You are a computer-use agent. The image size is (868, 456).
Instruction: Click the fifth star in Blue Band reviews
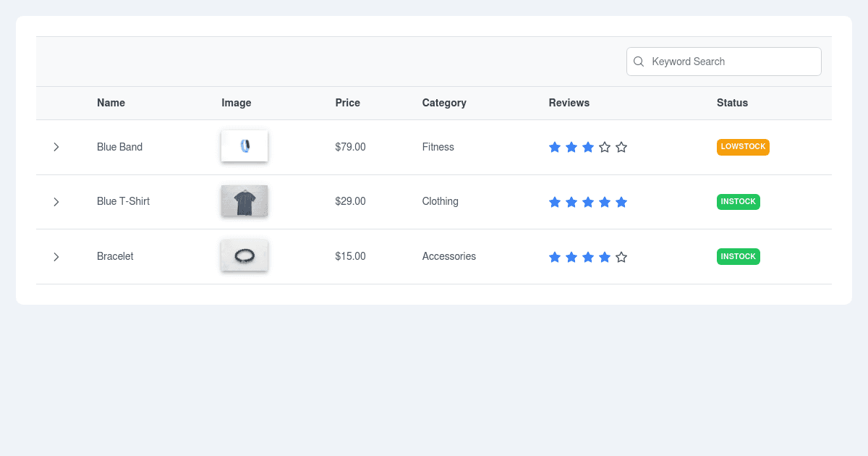[621, 147]
